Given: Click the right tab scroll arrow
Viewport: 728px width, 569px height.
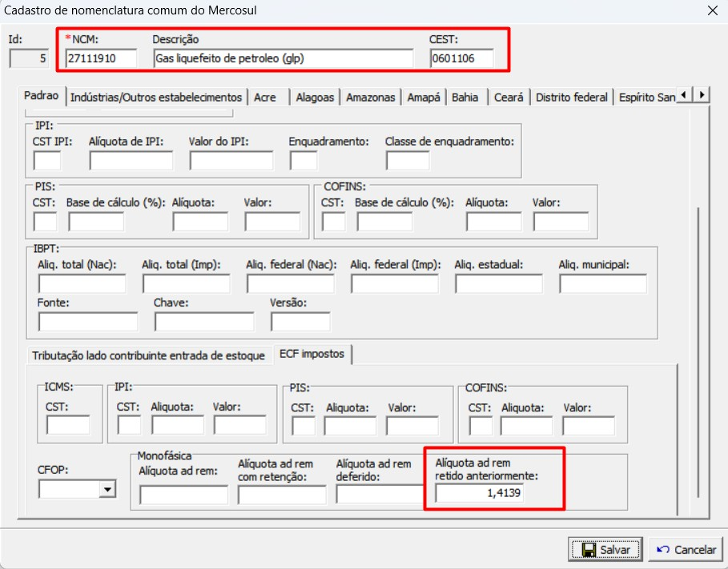Looking at the screenshot, I should point(701,94).
